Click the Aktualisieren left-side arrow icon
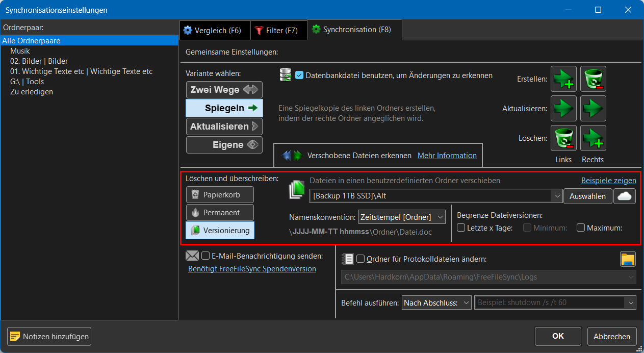644x353 pixels. [x=563, y=109]
